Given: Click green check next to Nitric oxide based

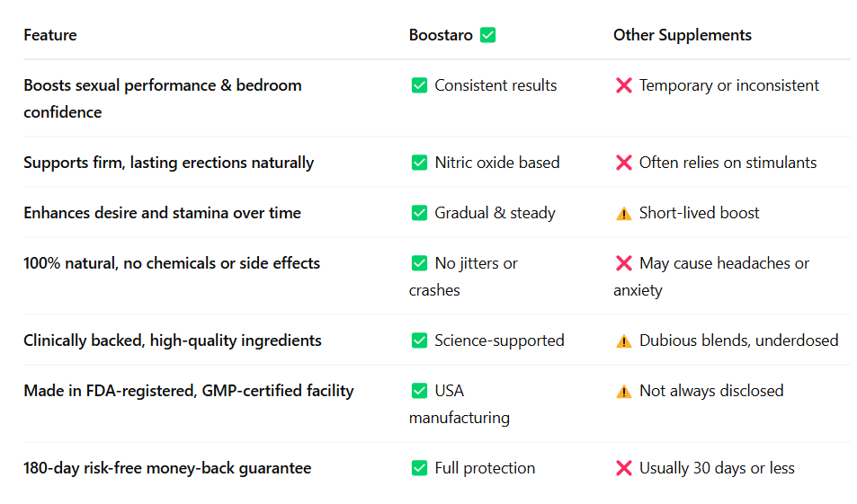Looking at the screenshot, I should 419,163.
